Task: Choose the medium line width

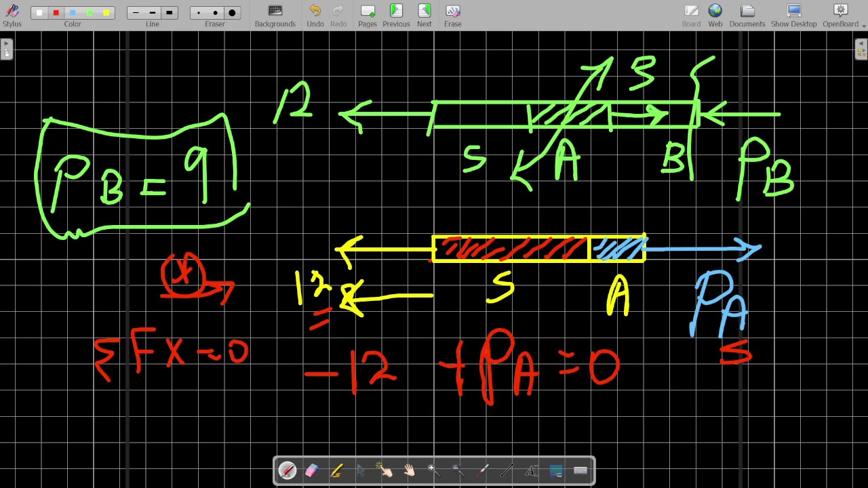Action: point(153,13)
